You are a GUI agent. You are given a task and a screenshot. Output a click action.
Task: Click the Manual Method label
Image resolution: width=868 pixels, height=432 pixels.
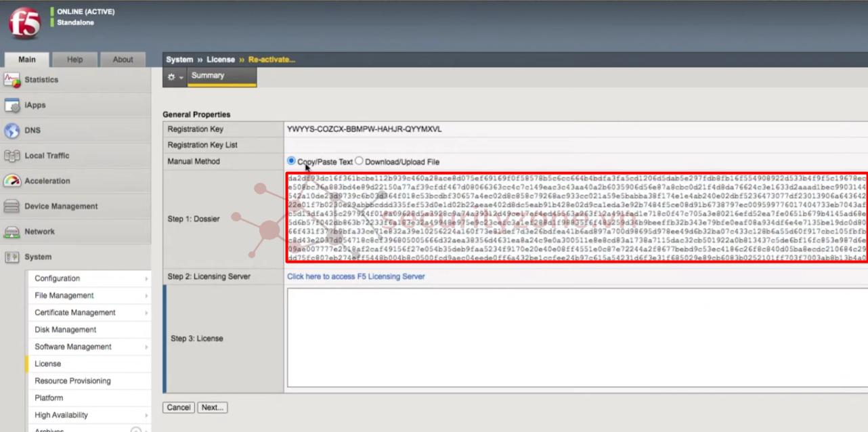194,161
